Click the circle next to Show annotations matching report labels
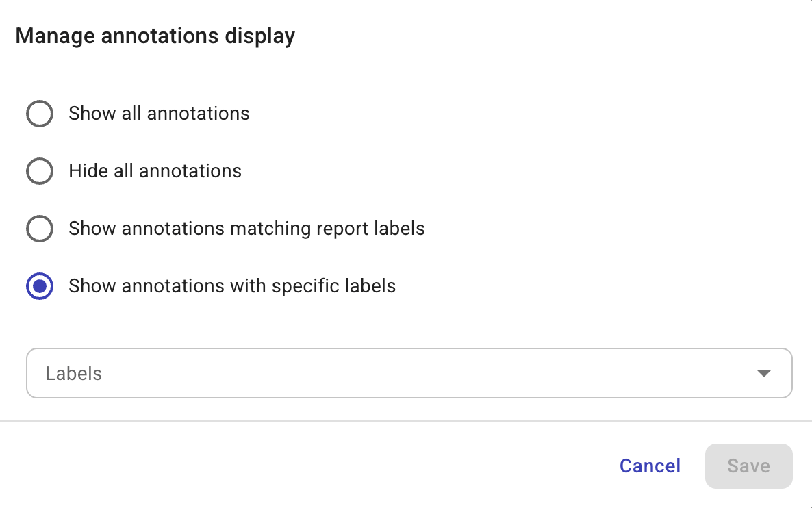 tap(40, 229)
